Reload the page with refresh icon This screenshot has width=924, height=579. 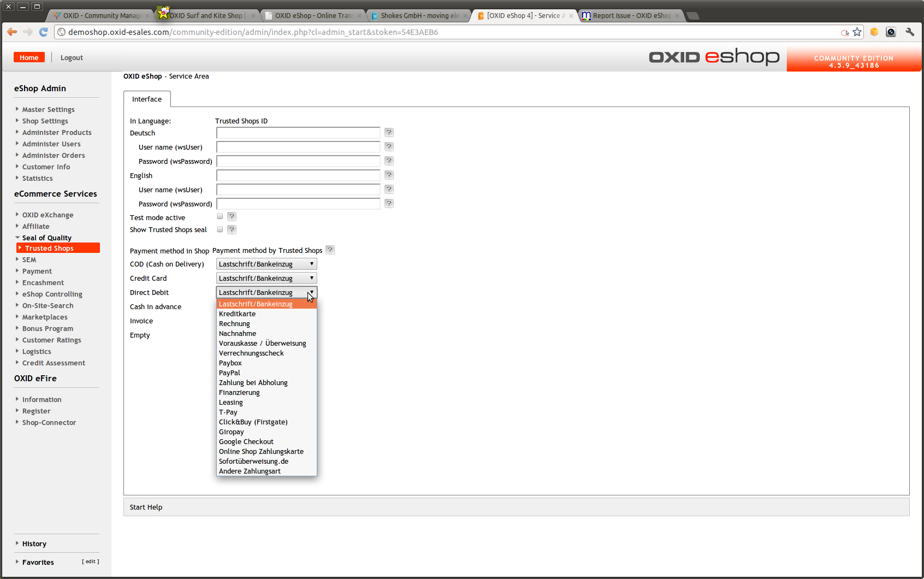point(44,32)
